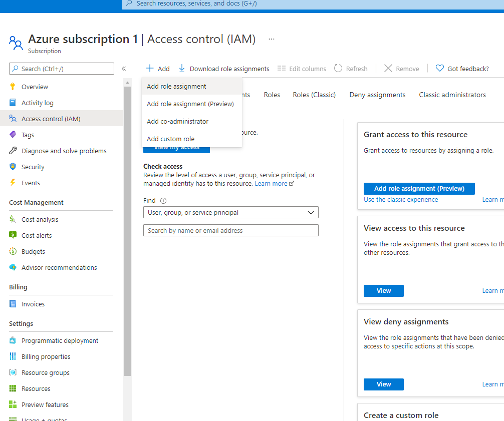Refresh the access control page
Image resolution: width=504 pixels, height=421 pixels.
(x=351, y=69)
